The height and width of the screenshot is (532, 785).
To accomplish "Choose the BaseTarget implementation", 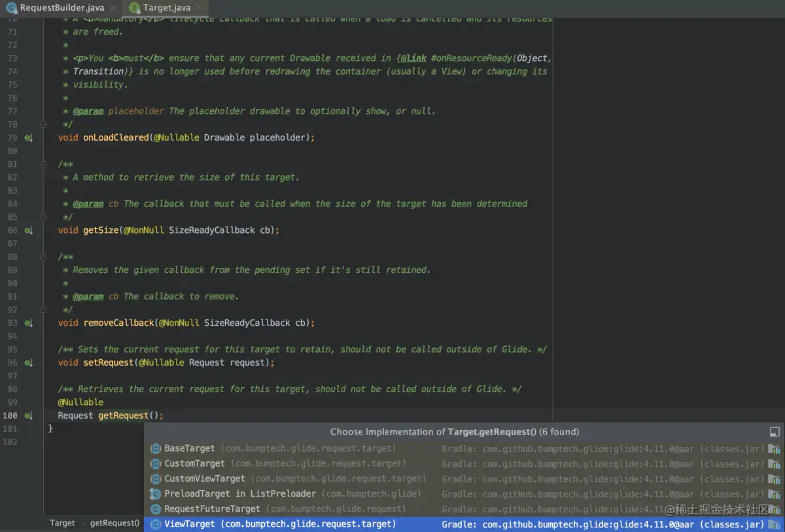I will pos(464,449).
